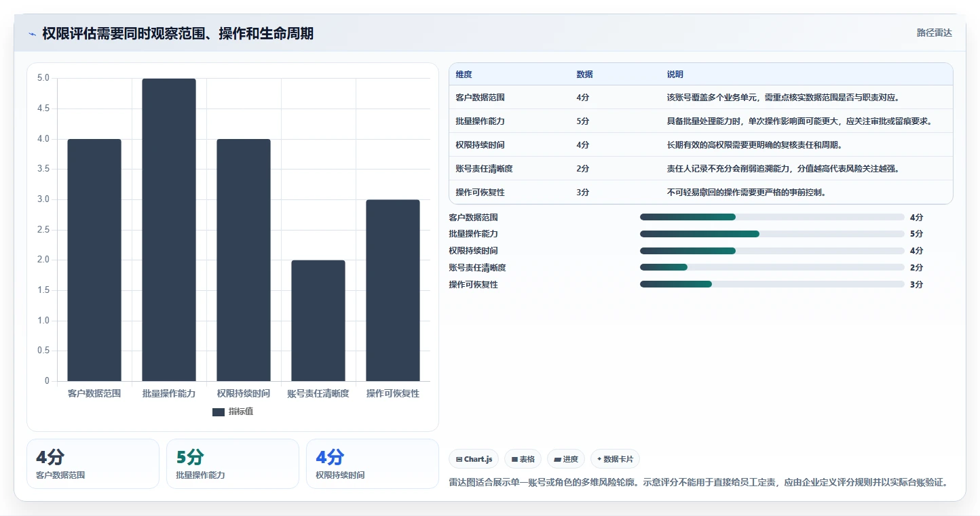This screenshot has height=516, width=980.
Task: Click the Chart.js chip
Action: pos(474,459)
